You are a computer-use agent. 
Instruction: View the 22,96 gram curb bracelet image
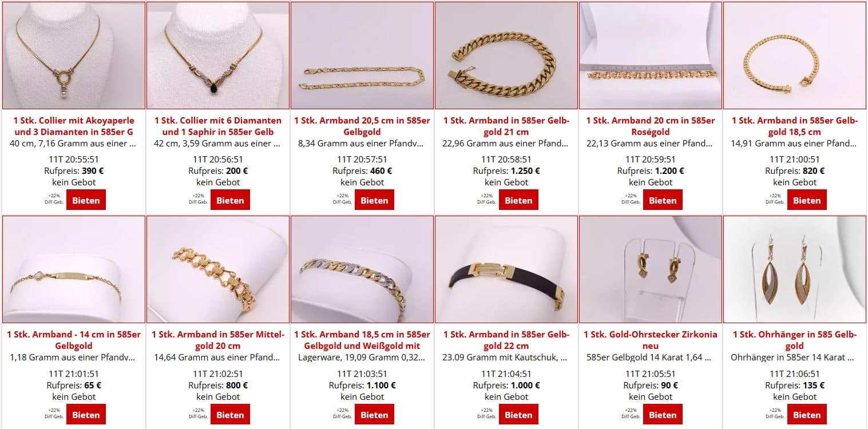click(506, 55)
